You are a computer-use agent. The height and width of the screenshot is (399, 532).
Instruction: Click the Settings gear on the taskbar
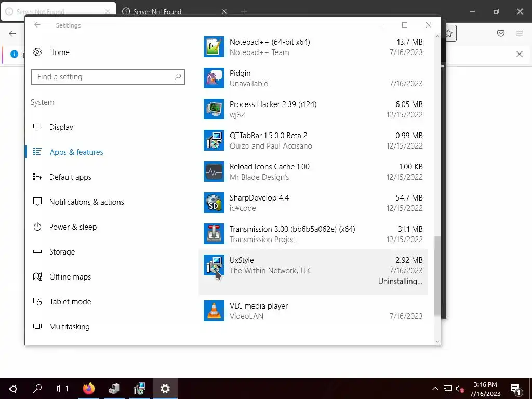[165, 389]
